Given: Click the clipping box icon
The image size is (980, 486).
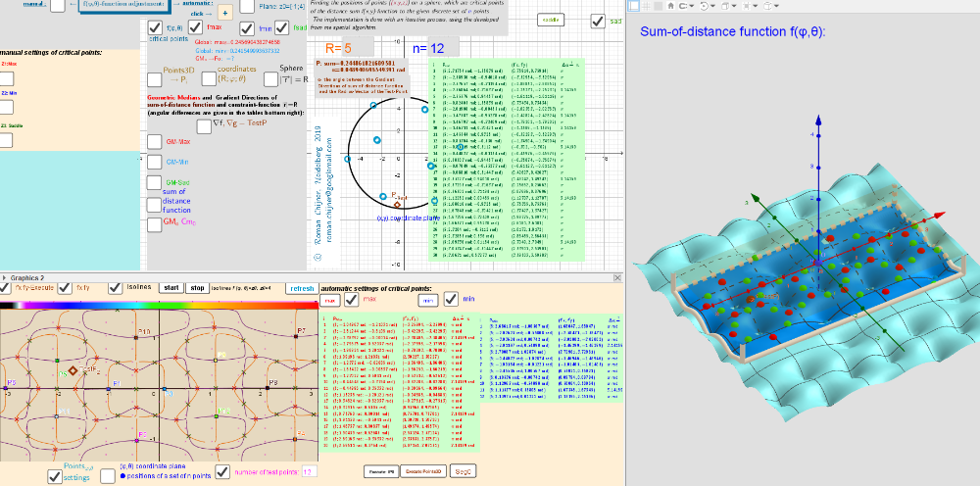Looking at the screenshot, I should click(x=746, y=6).
